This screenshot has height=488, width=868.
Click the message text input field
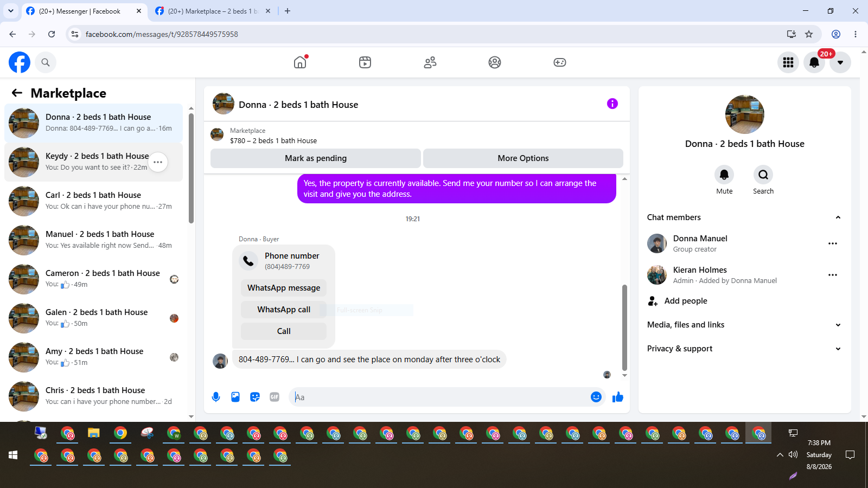click(439, 397)
